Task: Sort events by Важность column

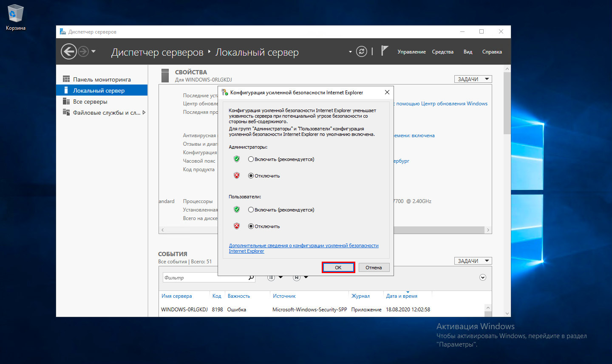Action: pos(239,296)
